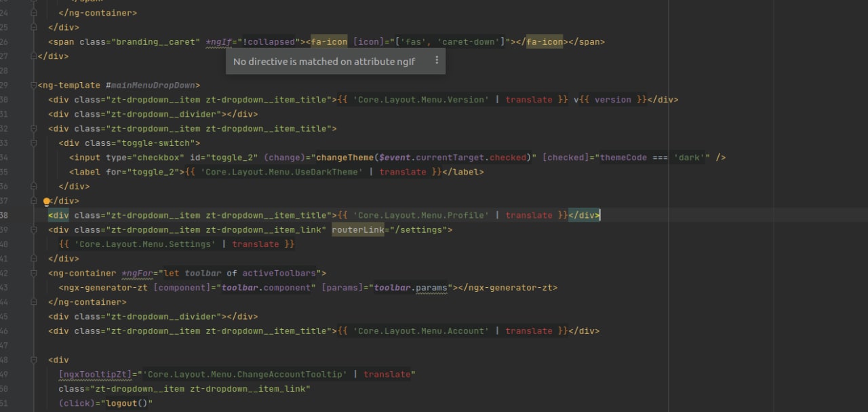The width and height of the screenshot is (868, 412).
Task: Click the 'No directive is matched' tooltip text
Action: click(x=324, y=61)
